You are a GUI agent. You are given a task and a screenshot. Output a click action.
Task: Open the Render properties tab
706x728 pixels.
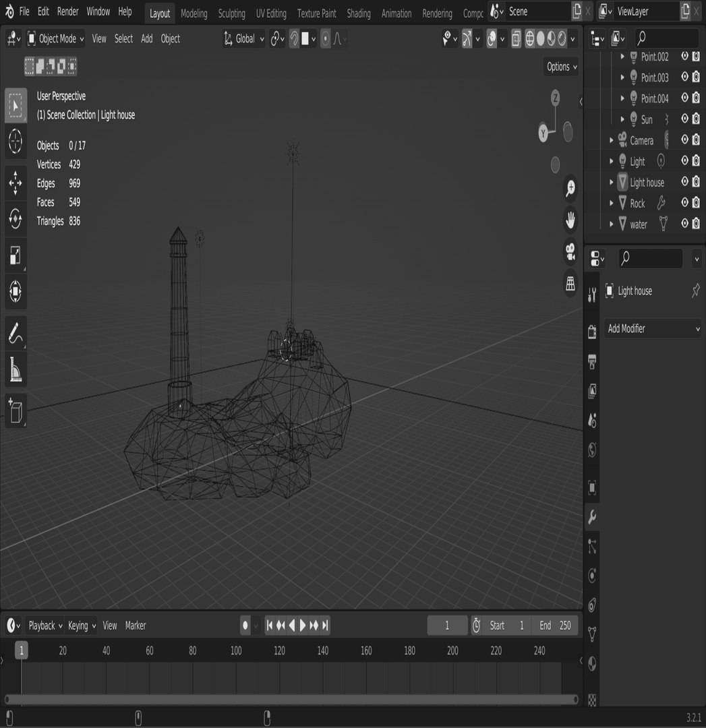[592, 332]
